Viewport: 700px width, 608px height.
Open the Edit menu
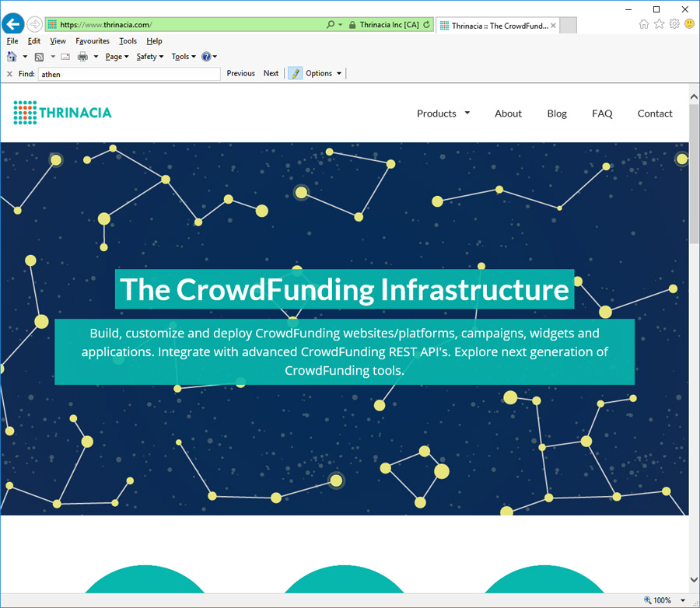tap(34, 41)
